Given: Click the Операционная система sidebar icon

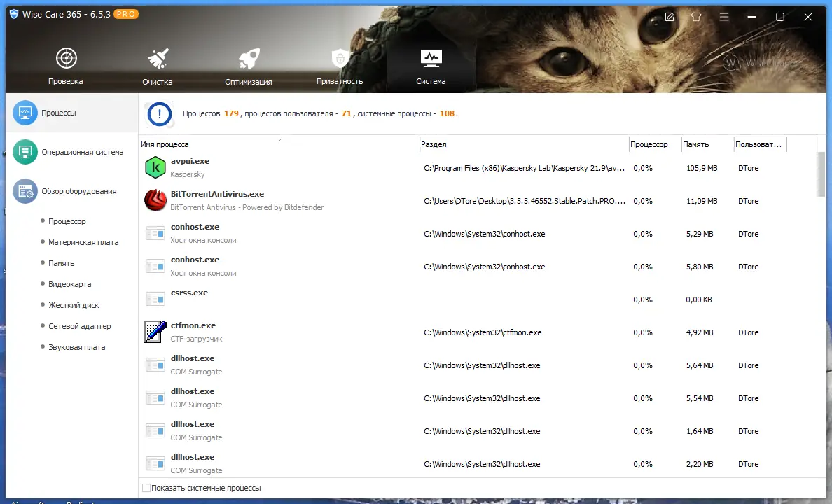Looking at the screenshot, I should coord(25,152).
